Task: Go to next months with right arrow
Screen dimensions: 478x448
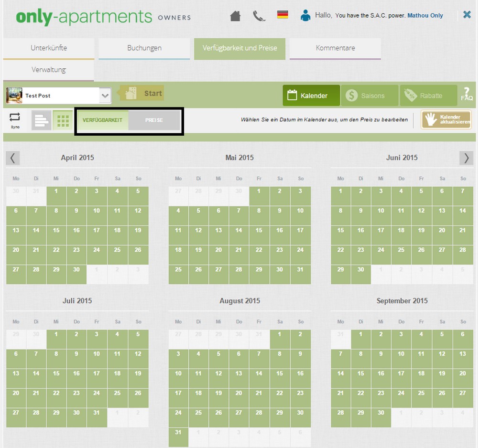Action: click(x=466, y=158)
